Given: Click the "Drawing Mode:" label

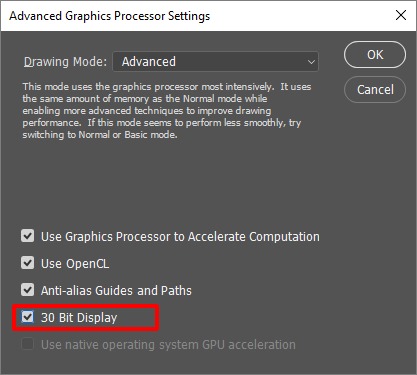Looking at the screenshot, I should tap(65, 62).
